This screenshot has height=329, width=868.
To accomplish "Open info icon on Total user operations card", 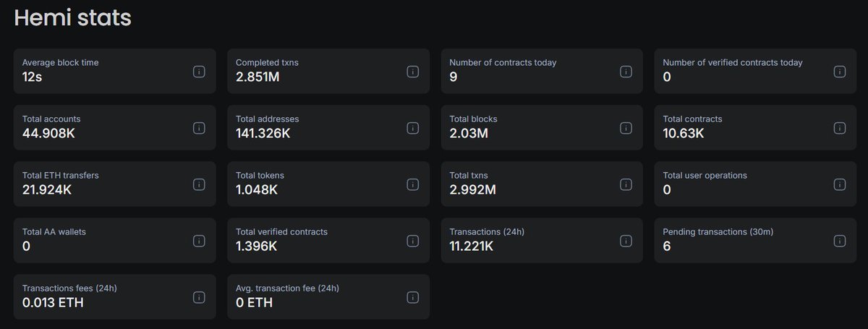I will pyautogui.click(x=839, y=184).
